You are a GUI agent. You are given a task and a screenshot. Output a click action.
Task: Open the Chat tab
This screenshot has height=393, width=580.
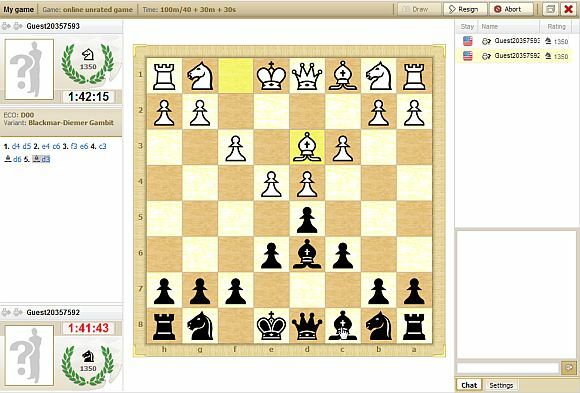click(469, 385)
